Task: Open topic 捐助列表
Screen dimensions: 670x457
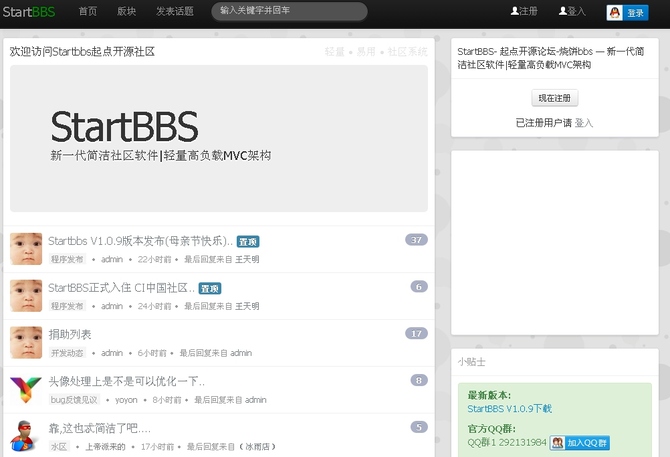Action: [x=70, y=334]
